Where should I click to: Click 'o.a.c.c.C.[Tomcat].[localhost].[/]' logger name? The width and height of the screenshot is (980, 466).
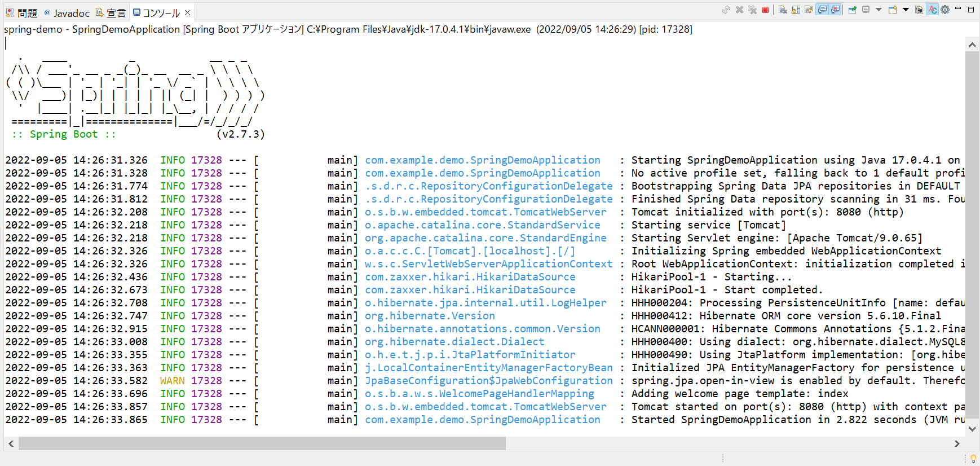click(x=470, y=251)
